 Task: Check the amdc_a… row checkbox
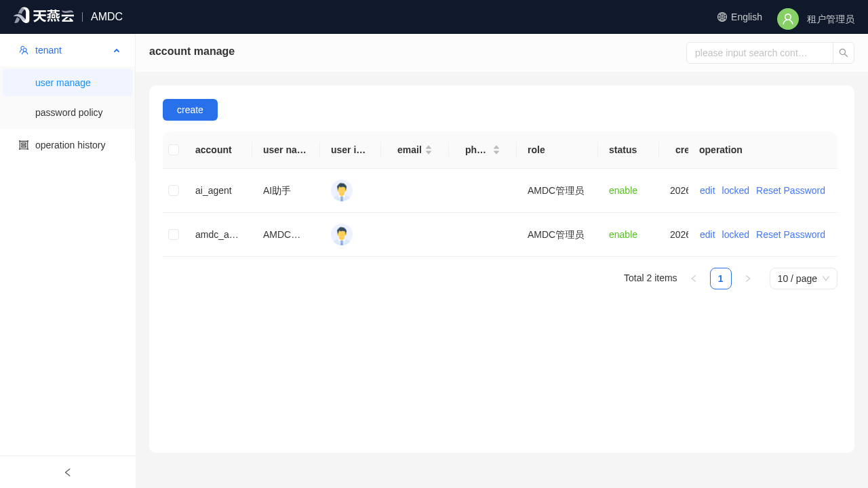pos(174,235)
